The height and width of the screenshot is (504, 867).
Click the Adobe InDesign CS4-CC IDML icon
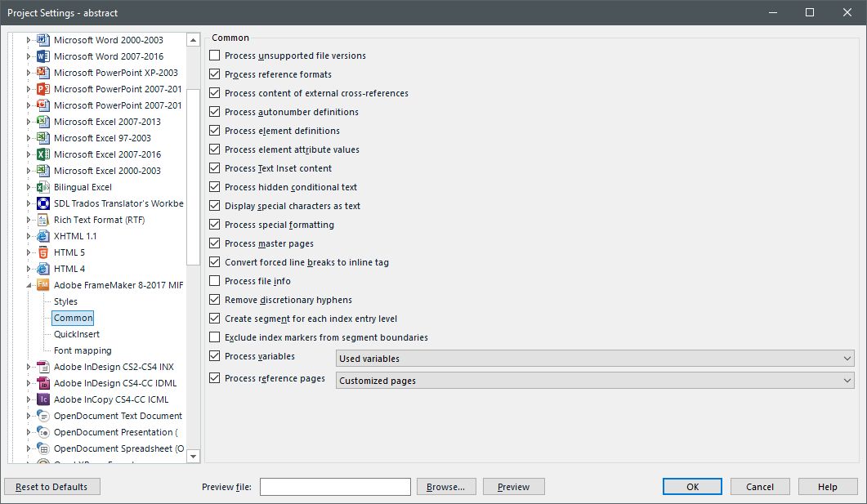point(43,383)
